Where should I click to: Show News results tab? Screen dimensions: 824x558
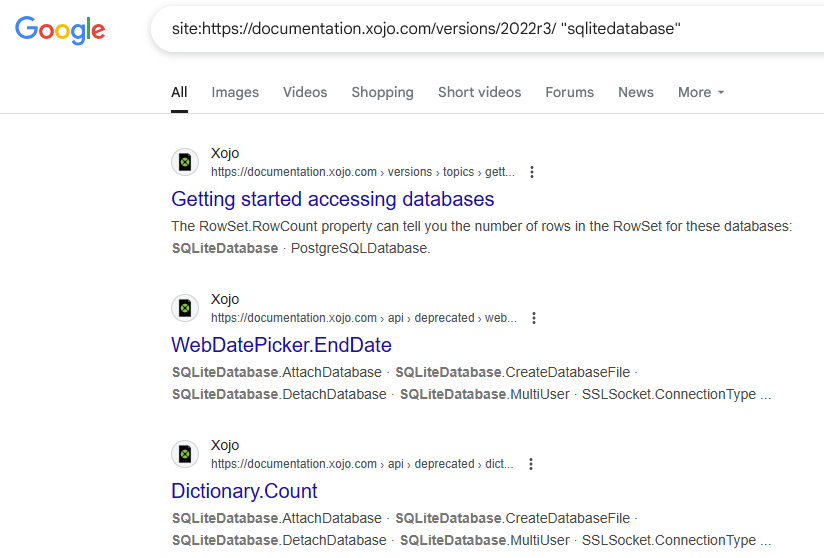(635, 92)
